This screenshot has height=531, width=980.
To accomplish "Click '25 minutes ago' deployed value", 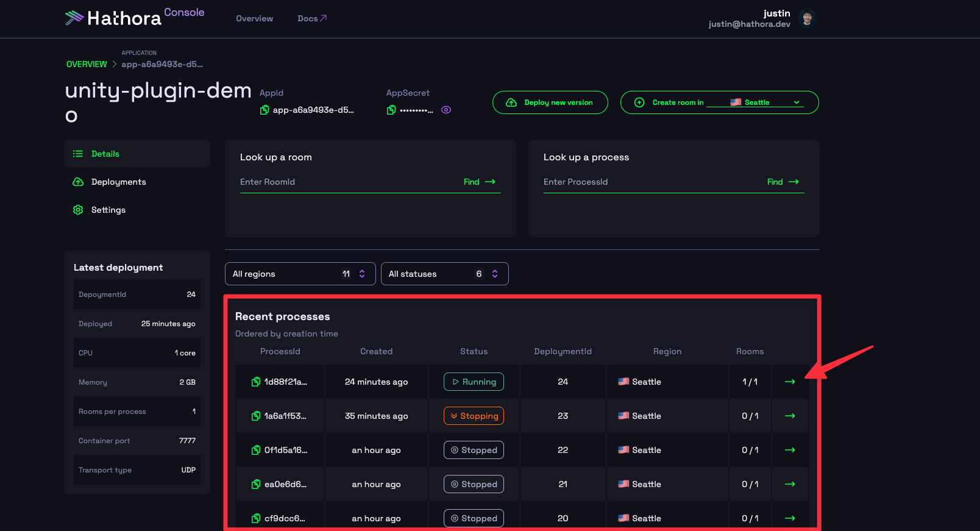I will 168,324.
